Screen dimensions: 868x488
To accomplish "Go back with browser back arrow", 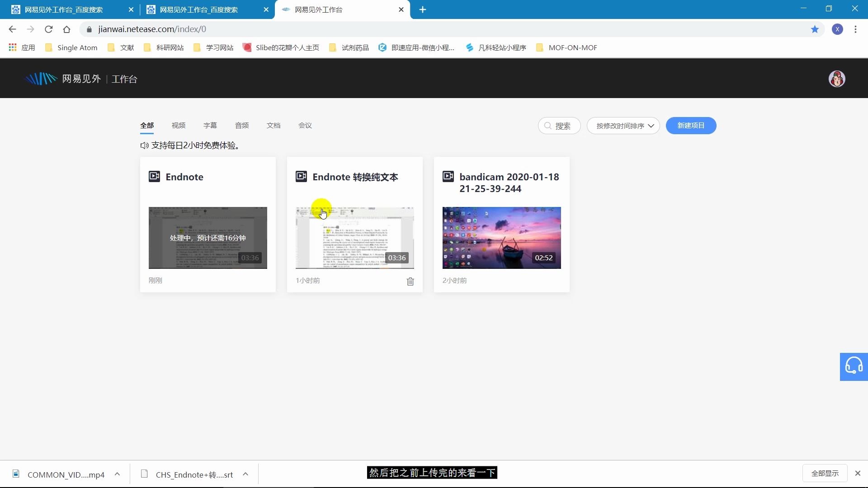I will point(12,29).
